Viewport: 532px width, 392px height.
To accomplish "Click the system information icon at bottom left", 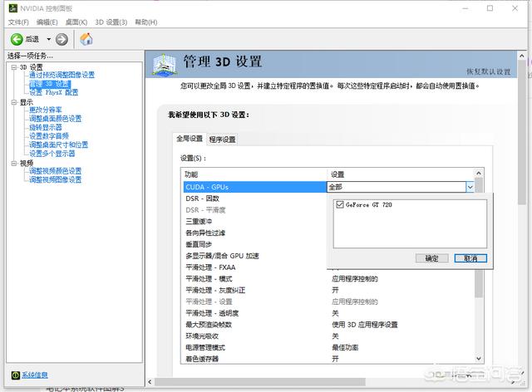I will point(13,375).
